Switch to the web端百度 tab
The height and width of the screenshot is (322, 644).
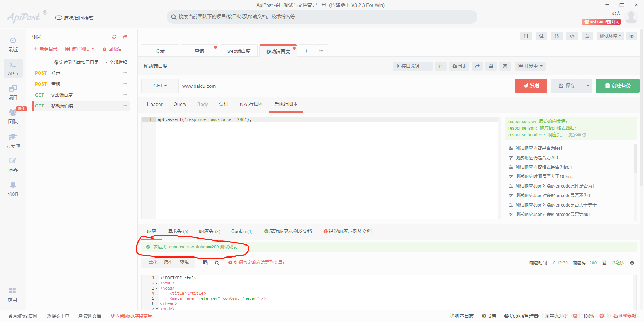pos(239,51)
